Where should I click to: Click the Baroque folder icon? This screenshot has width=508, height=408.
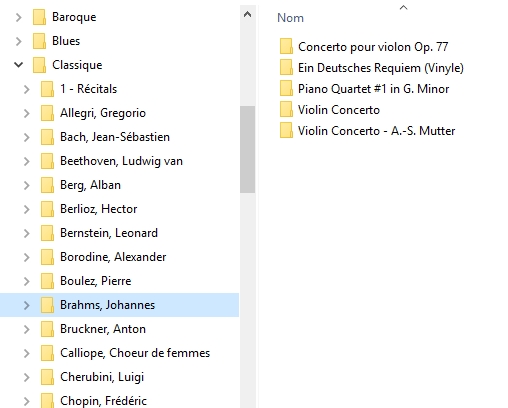39,17
